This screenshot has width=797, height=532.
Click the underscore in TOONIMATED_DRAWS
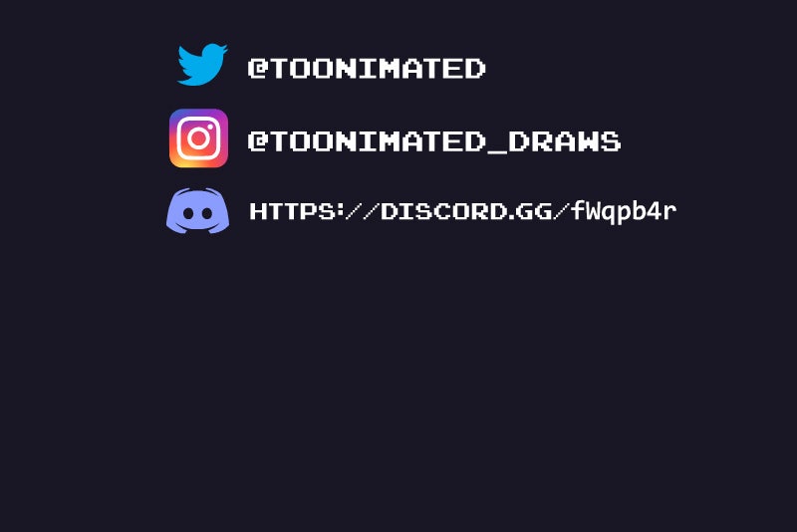(497, 150)
